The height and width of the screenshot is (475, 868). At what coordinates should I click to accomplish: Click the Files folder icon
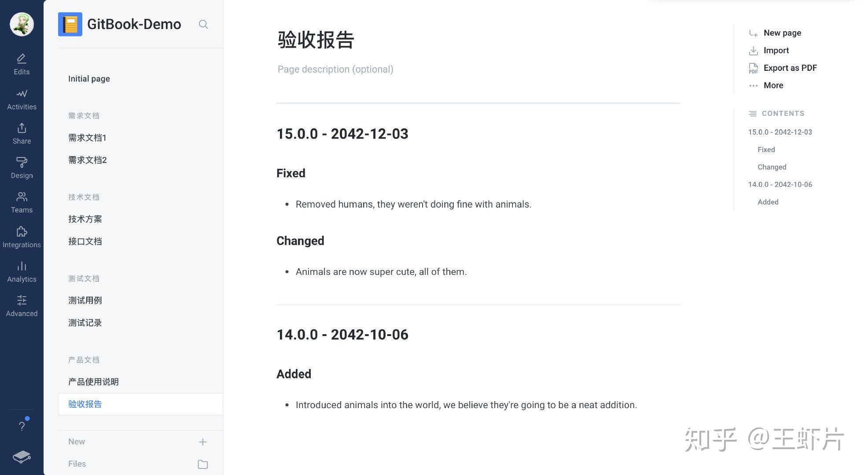coord(202,464)
